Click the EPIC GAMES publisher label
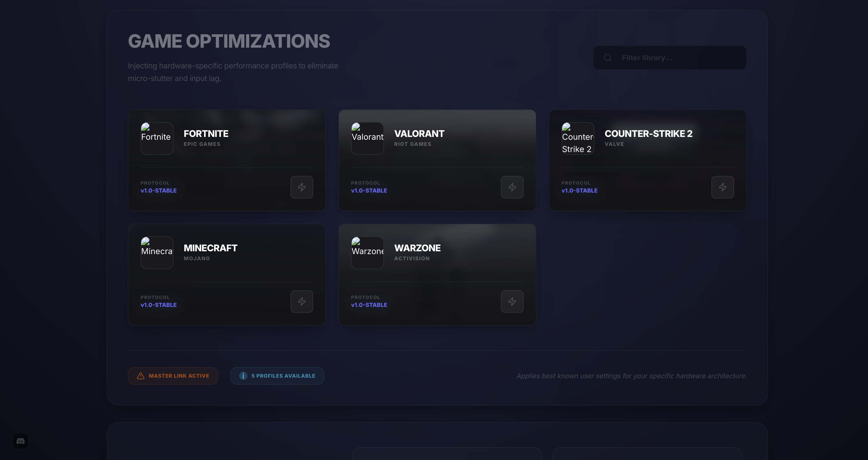The height and width of the screenshot is (460, 868). (x=202, y=144)
